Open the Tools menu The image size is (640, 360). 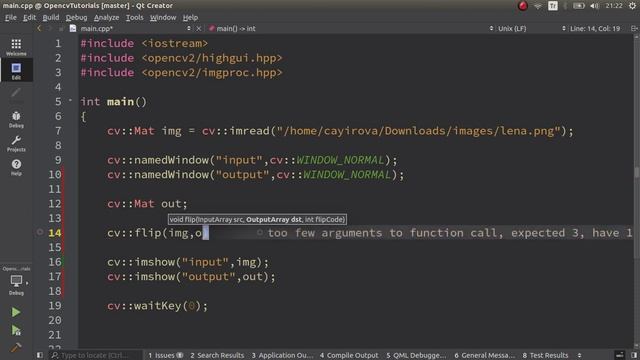pos(134,18)
